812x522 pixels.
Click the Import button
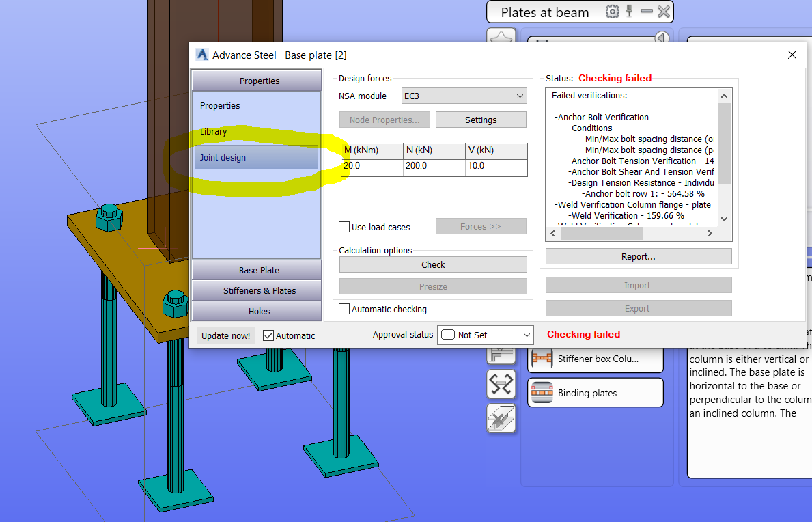point(639,286)
